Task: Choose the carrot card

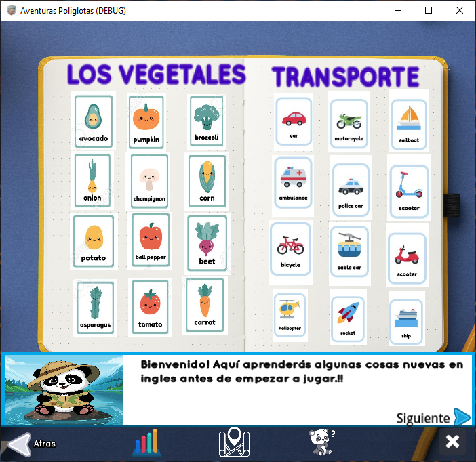Action: (x=205, y=306)
